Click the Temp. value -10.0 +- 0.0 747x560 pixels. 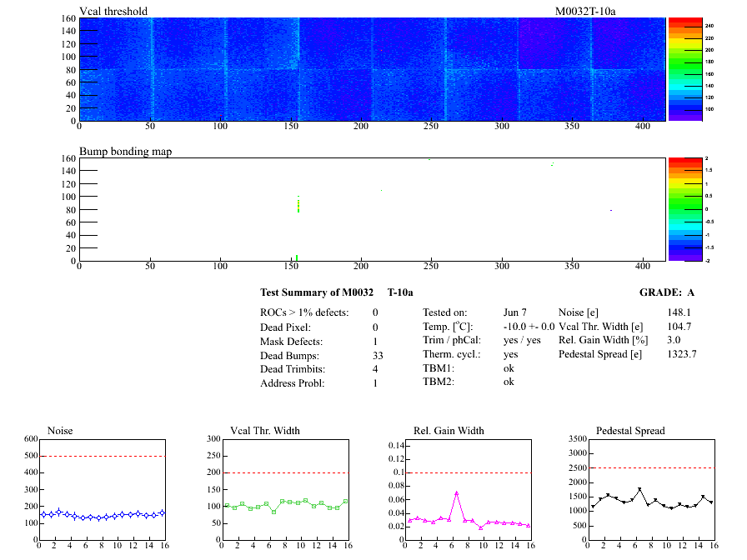point(529,327)
